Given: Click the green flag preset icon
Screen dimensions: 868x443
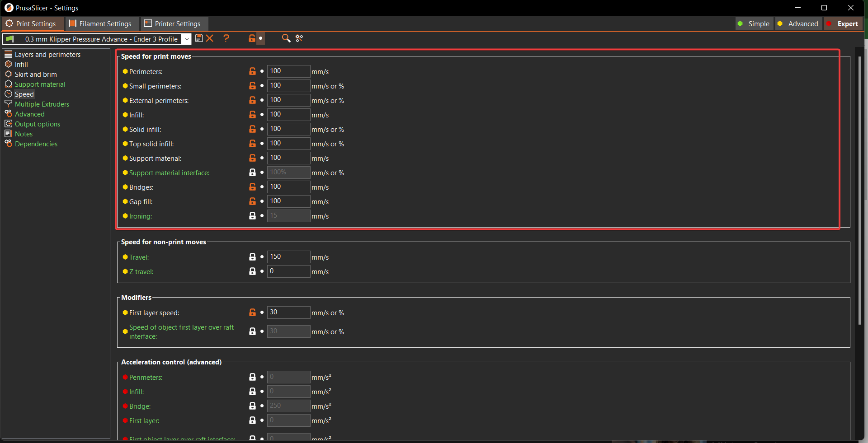Looking at the screenshot, I should (x=10, y=39).
